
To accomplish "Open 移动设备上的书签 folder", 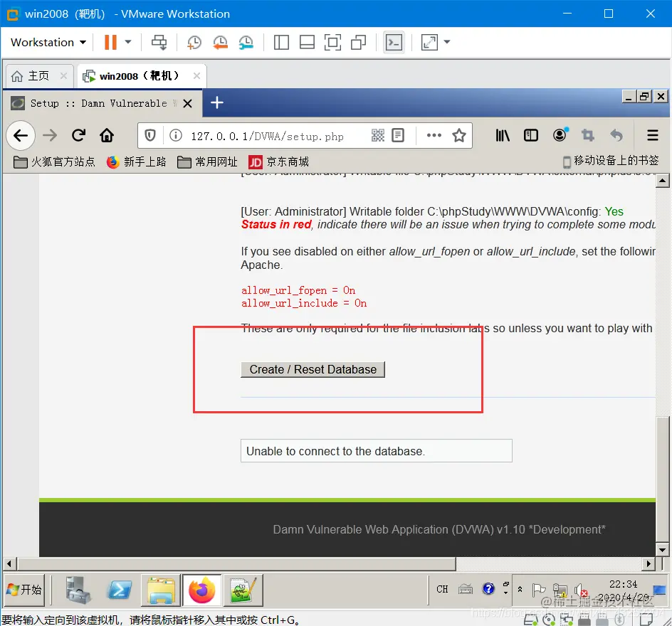I will (610, 161).
